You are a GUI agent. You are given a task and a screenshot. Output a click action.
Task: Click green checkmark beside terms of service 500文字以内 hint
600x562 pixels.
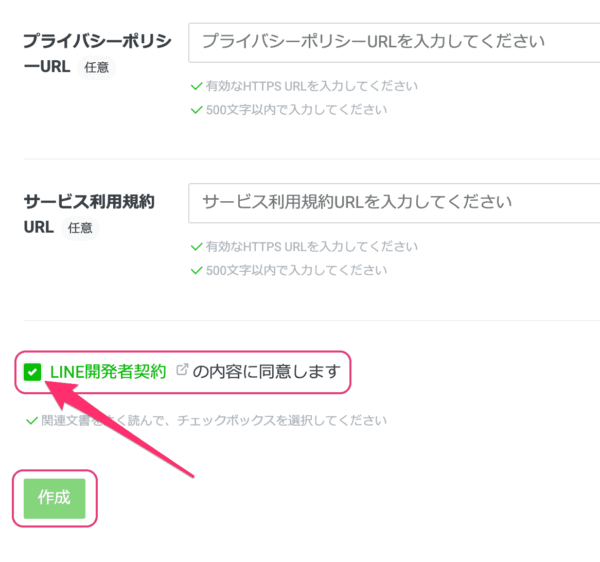tap(196, 271)
